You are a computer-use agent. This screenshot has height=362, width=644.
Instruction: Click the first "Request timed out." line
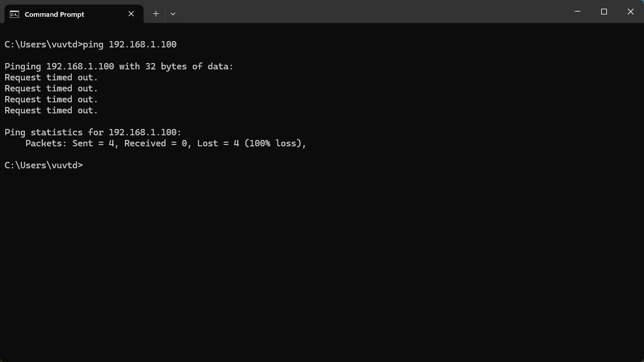[51, 77]
